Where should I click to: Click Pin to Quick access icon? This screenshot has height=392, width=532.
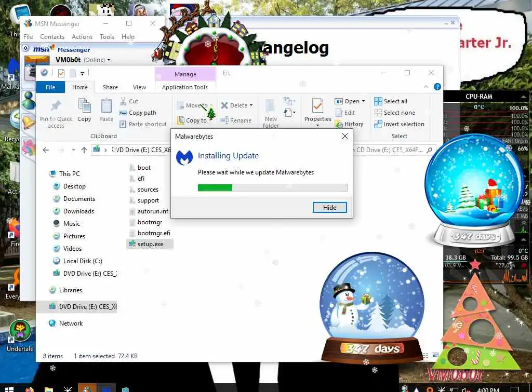coord(56,106)
